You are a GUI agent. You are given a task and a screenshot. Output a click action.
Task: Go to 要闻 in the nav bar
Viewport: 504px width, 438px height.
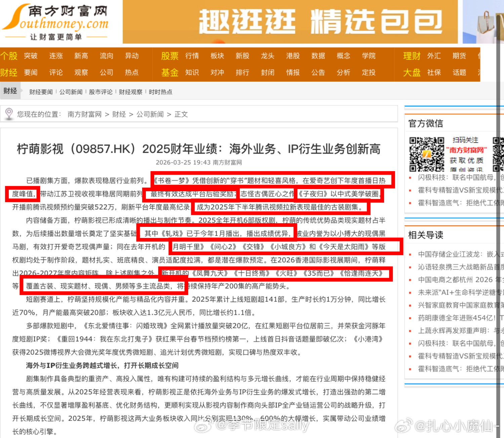click(x=31, y=72)
